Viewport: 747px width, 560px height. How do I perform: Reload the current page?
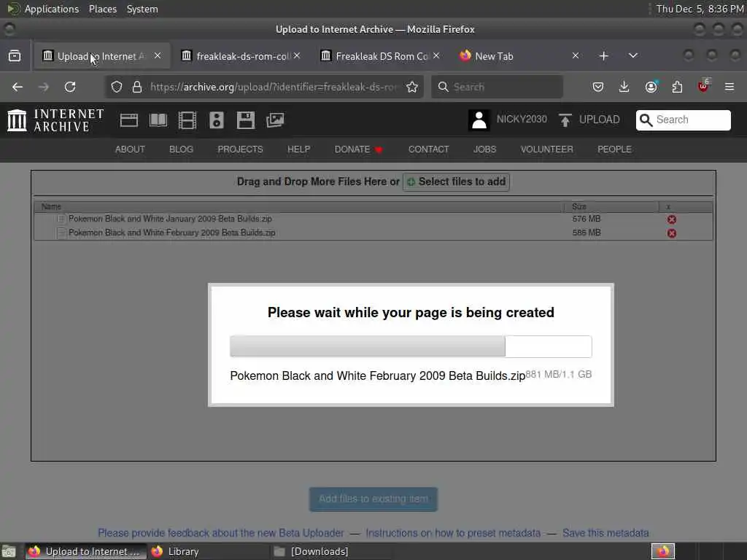coord(70,87)
